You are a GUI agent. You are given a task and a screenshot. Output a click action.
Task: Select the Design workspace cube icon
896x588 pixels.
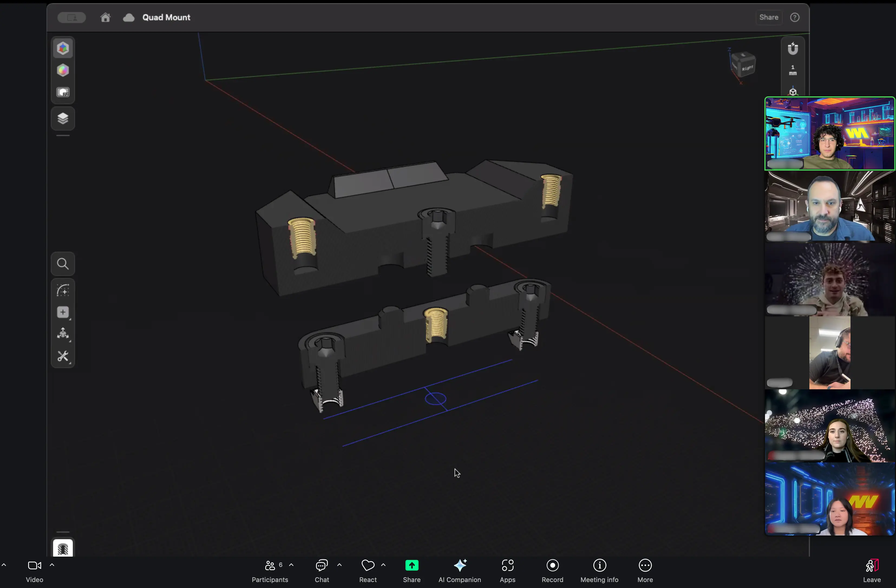[63, 48]
